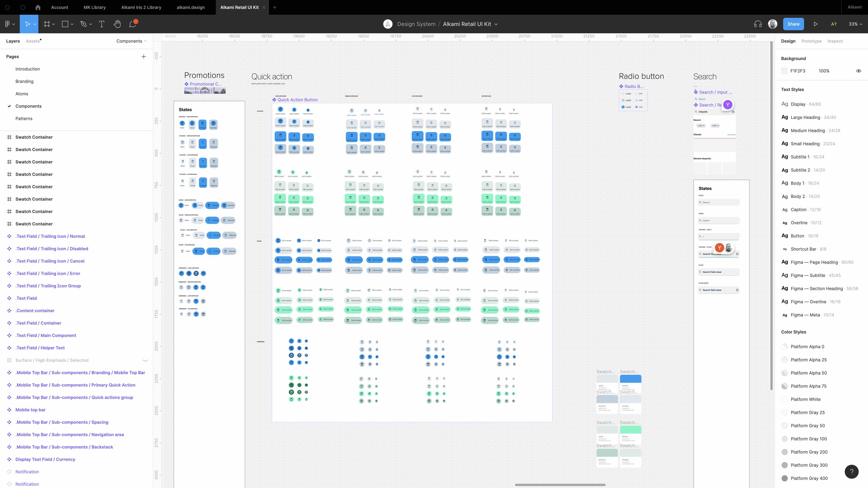Click the F1F2F3 background color swatch

point(784,71)
